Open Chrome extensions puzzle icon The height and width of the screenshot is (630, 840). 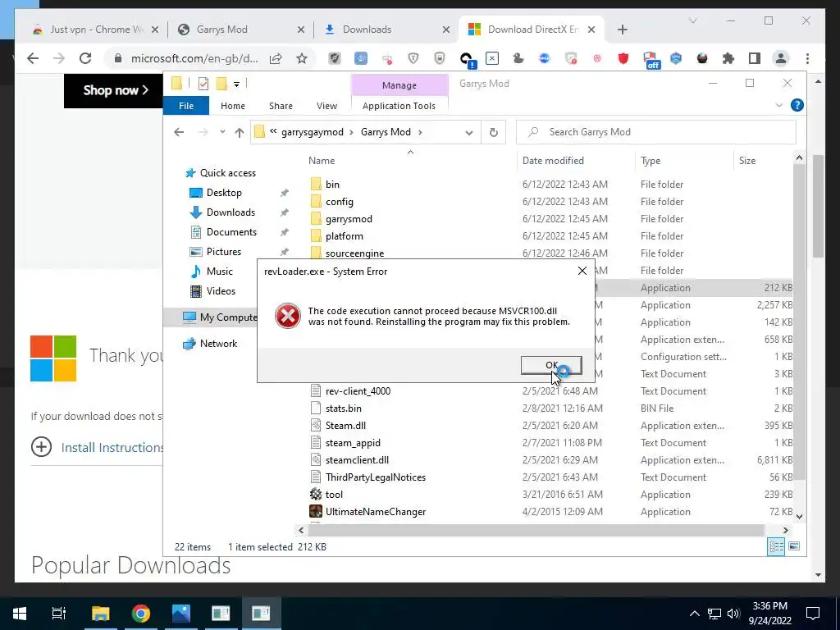(728, 58)
